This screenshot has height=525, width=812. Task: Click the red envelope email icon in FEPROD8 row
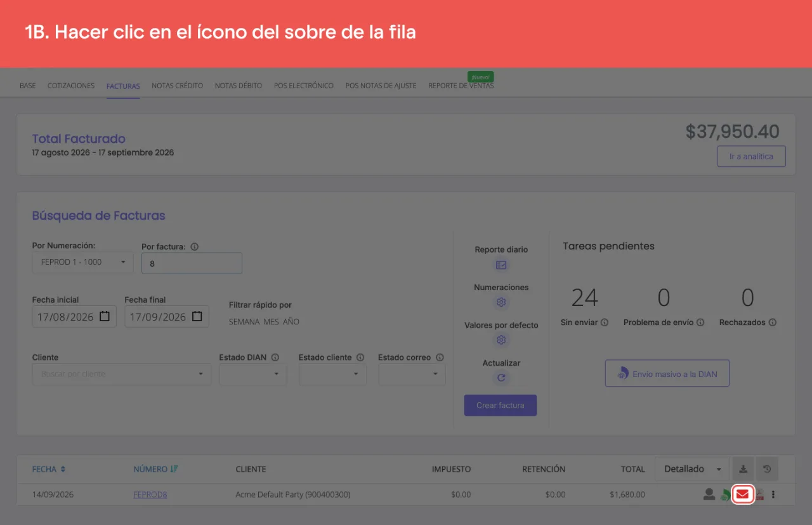[742, 495]
